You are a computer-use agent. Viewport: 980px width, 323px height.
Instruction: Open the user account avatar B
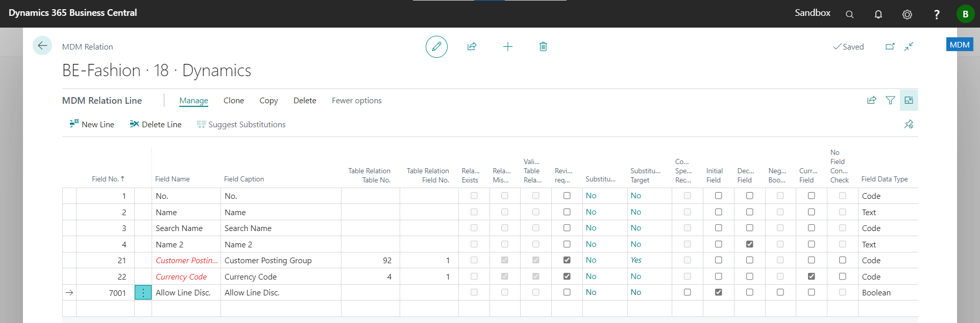[965, 14]
